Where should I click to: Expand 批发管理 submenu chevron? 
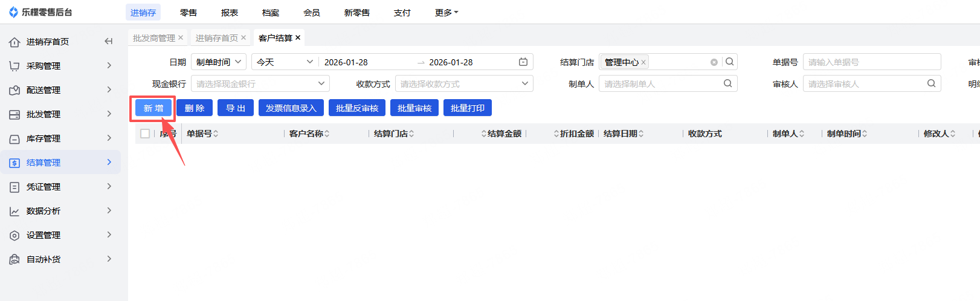tap(109, 114)
